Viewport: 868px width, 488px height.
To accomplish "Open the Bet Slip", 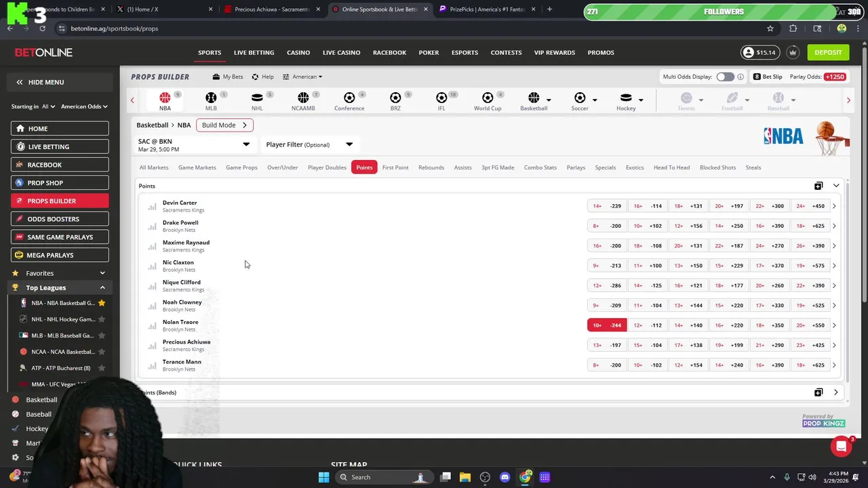I will point(768,77).
